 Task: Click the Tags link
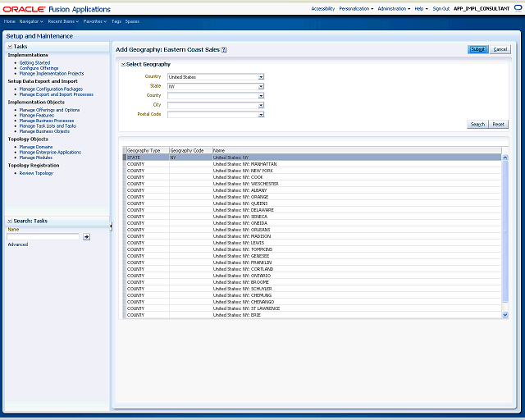[116, 21]
